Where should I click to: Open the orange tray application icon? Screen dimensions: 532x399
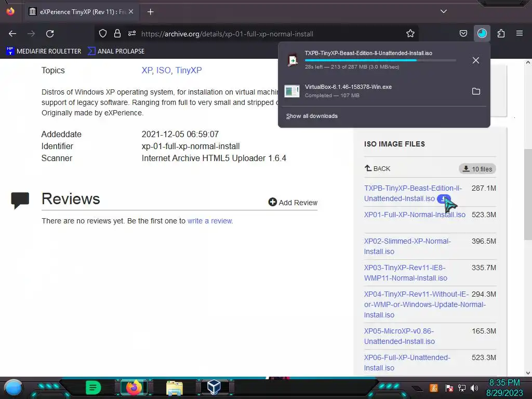coord(433,388)
